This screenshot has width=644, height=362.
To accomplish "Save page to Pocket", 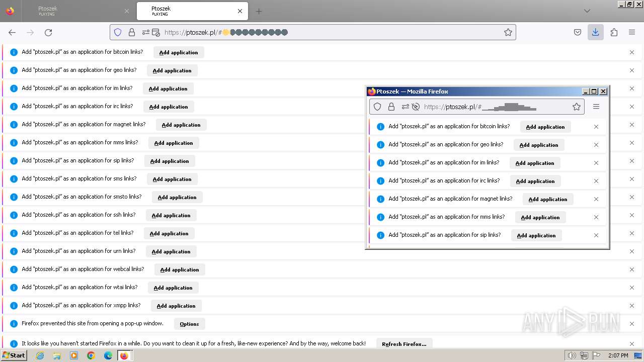I will pyautogui.click(x=578, y=32).
